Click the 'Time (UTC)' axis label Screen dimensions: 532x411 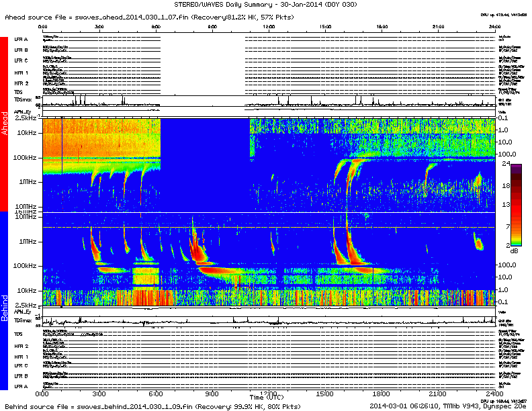click(267, 397)
